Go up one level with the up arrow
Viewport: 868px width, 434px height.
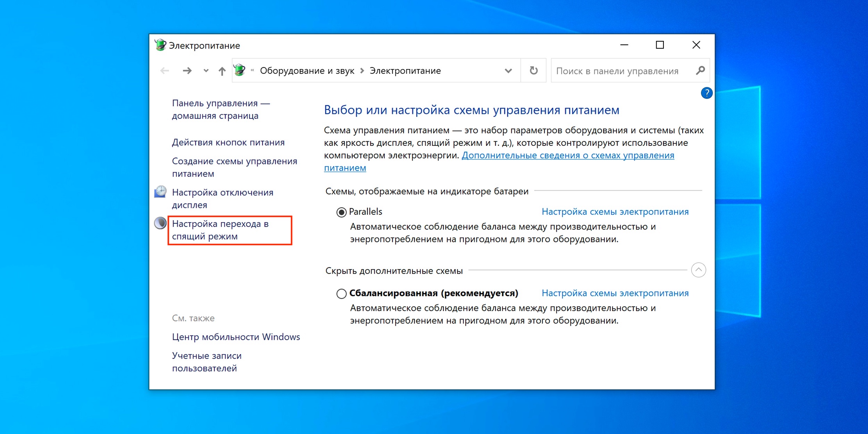pos(222,71)
